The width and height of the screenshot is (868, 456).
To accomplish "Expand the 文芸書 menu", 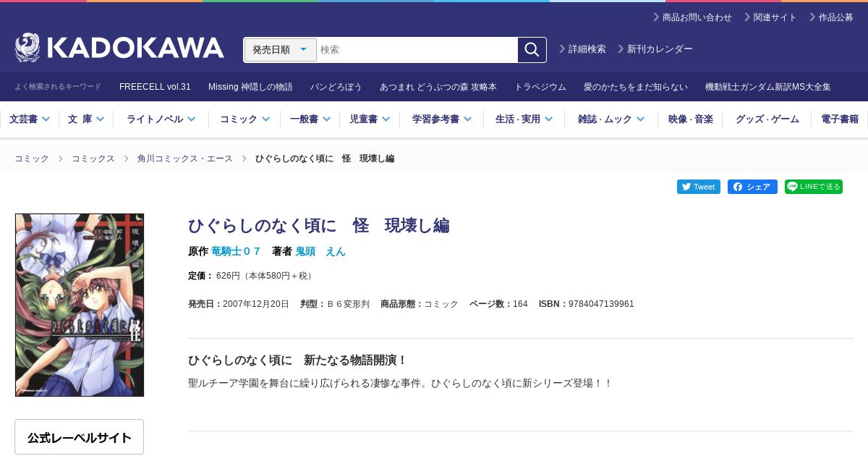I will (x=29, y=119).
